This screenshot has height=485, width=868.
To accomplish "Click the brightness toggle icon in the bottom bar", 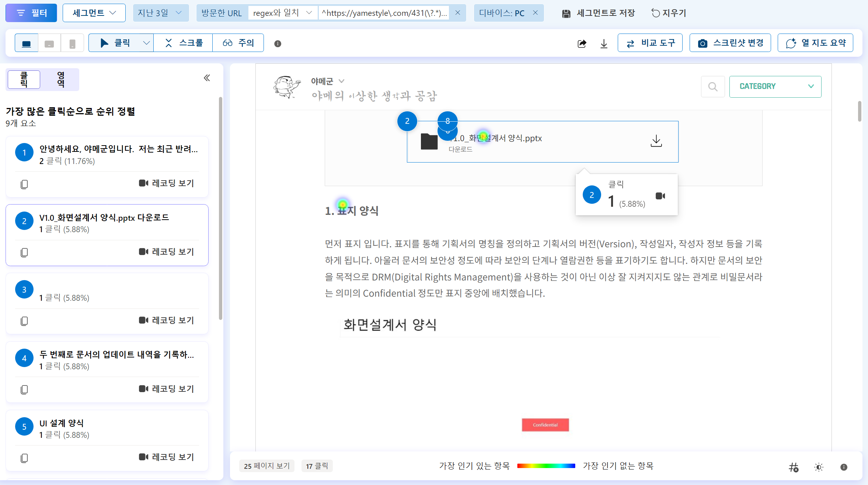I will [819, 467].
